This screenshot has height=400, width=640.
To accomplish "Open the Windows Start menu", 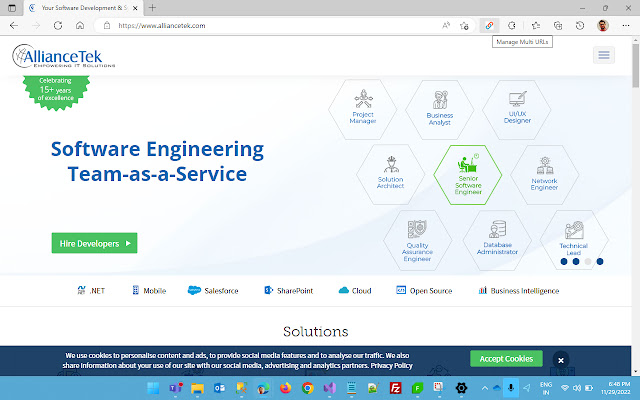I will click(153, 388).
